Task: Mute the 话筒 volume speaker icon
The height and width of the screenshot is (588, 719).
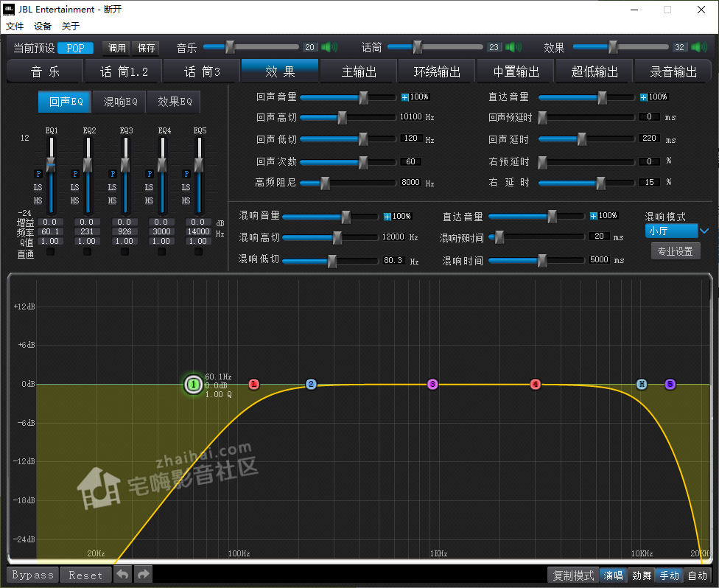Action: [513, 47]
